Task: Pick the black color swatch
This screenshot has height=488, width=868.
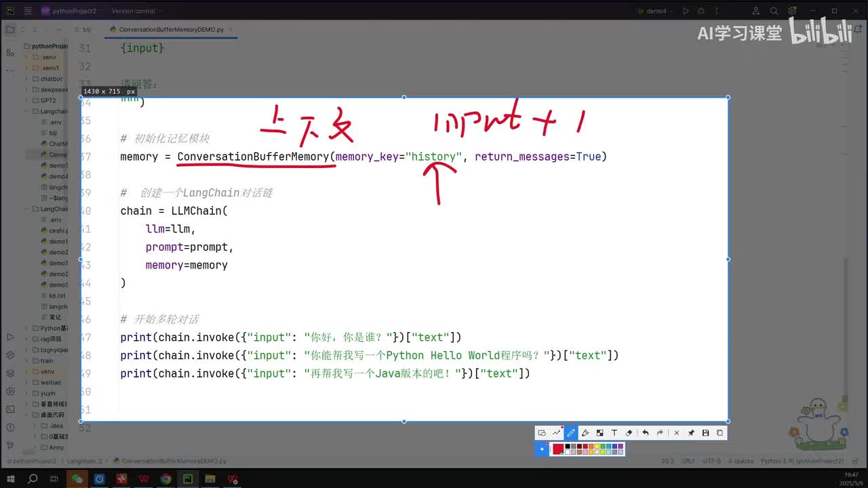Action: 568,446
